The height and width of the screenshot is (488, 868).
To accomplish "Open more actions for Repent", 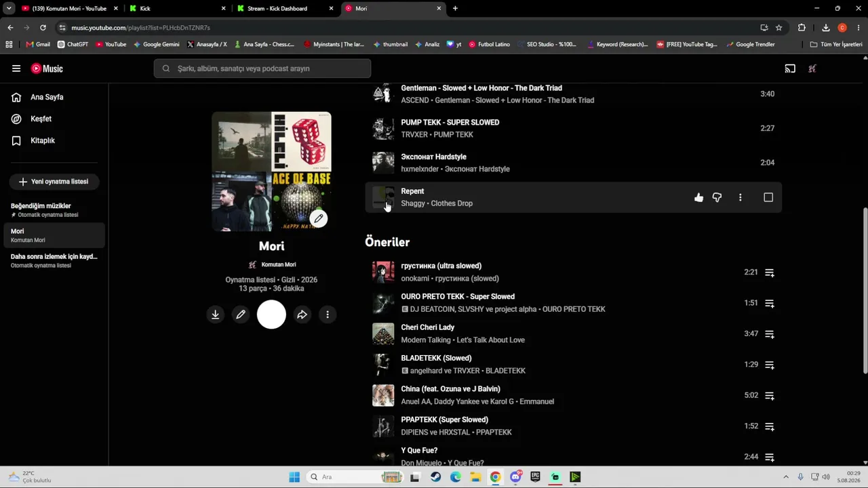I will pyautogui.click(x=740, y=197).
